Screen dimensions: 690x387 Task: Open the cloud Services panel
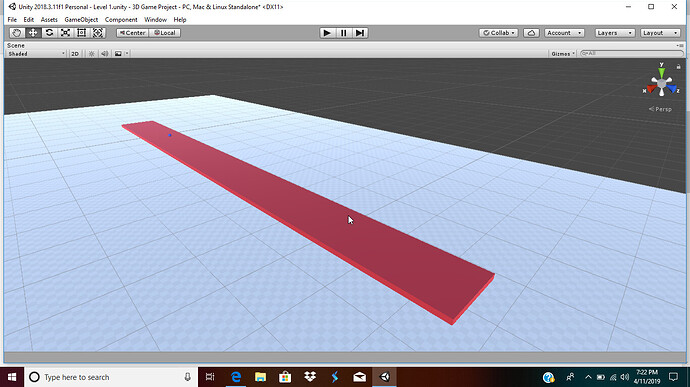coord(531,33)
